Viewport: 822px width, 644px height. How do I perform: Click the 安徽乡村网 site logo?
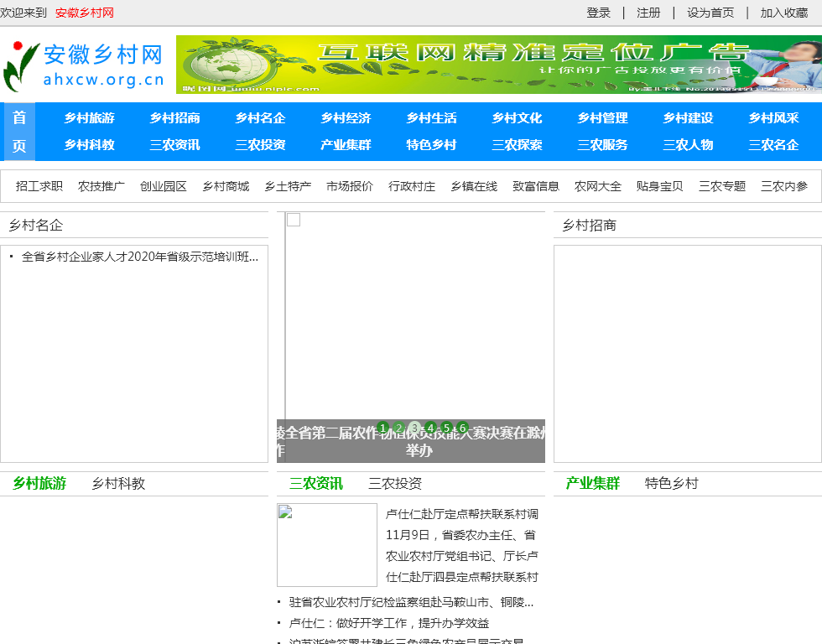click(84, 65)
